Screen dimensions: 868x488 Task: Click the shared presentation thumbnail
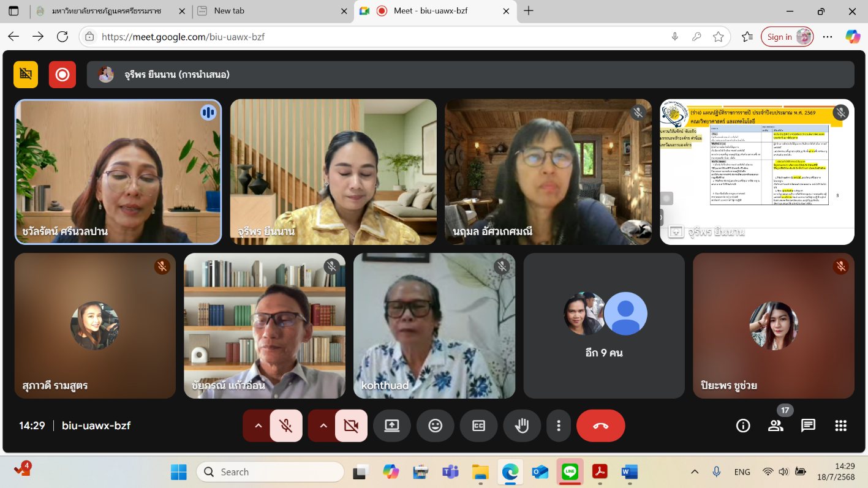click(x=757, y=171)
